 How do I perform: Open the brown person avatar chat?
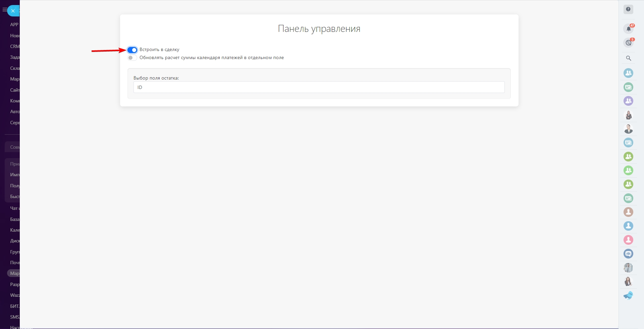(628, 212)
